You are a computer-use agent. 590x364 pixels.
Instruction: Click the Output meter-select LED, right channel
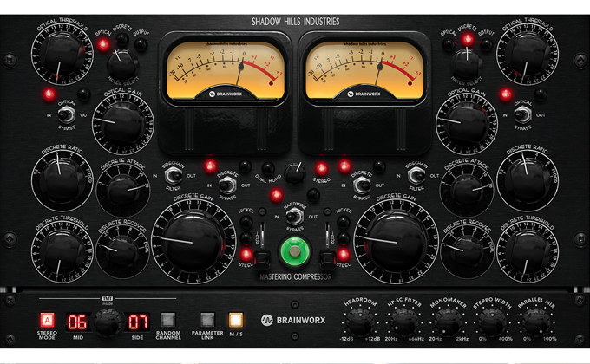click(x=486, y=45)
